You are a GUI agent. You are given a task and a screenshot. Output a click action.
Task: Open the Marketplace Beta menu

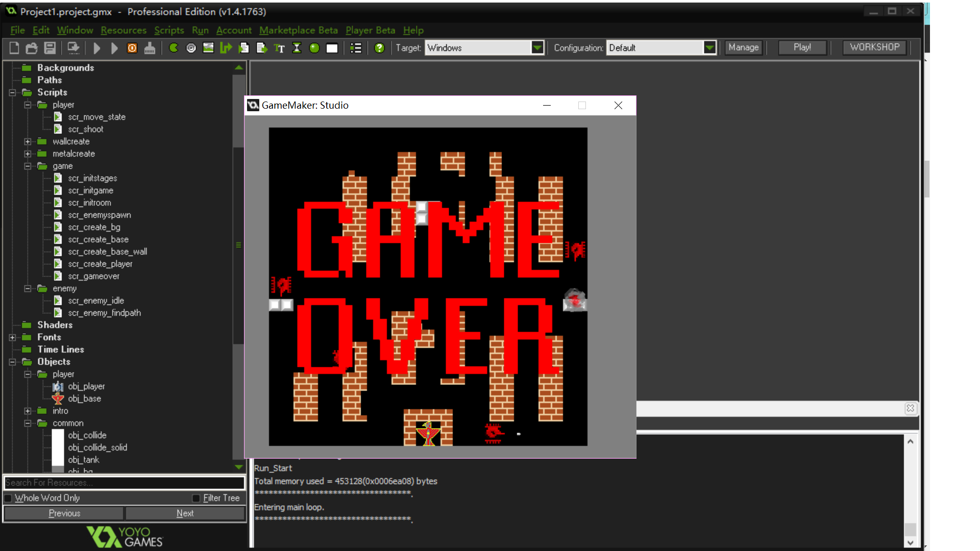(298, 30)
